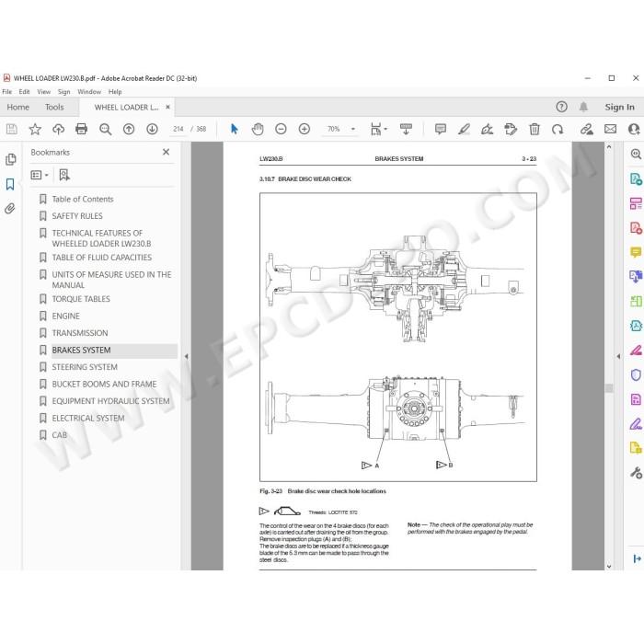Go to next page arrow
This screenshot has height=644, width=644.
click(153, 129)
